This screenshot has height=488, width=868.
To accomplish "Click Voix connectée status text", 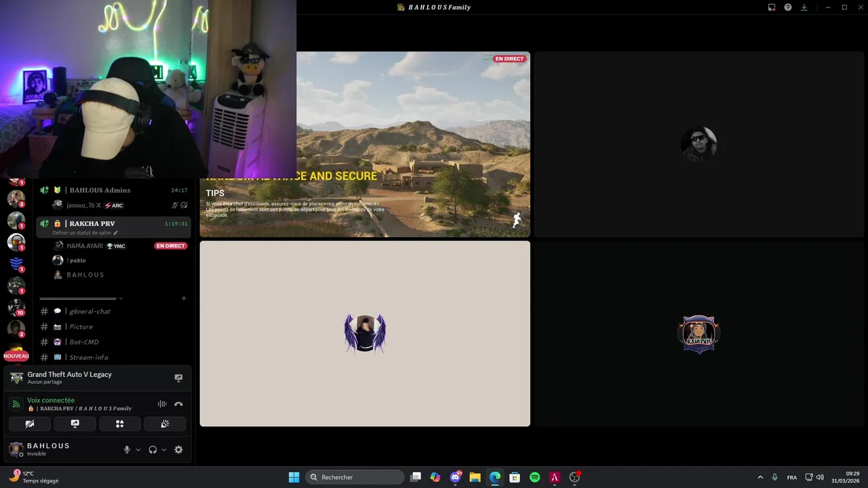I will point(51,401).
